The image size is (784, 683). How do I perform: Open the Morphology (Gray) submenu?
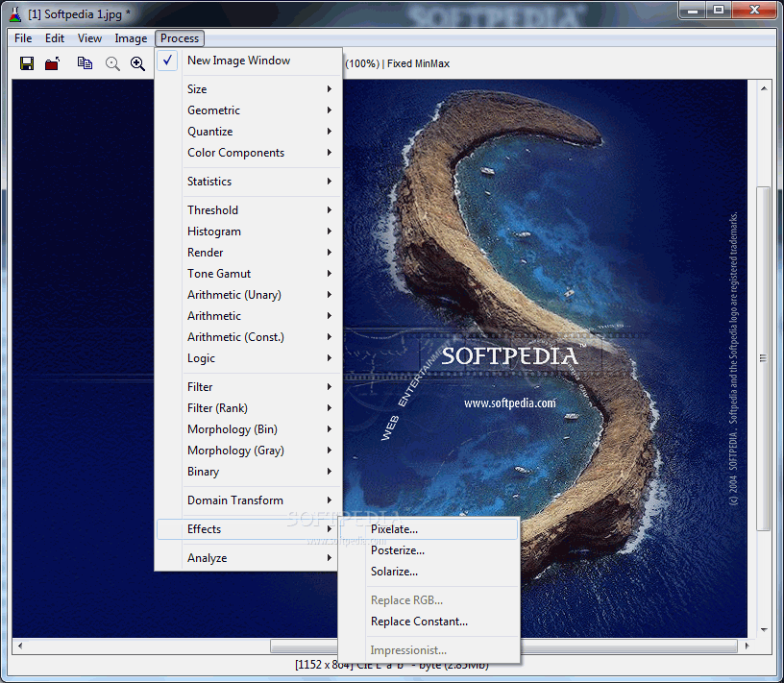coord(249,451)
